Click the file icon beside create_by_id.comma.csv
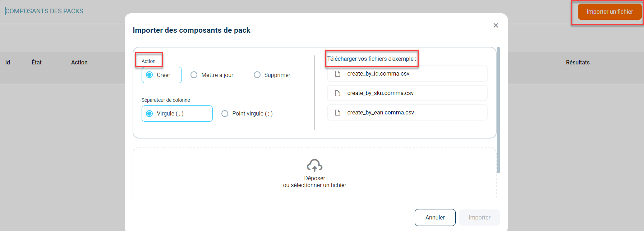The image size is (644, 231). (x=337, y=74)
